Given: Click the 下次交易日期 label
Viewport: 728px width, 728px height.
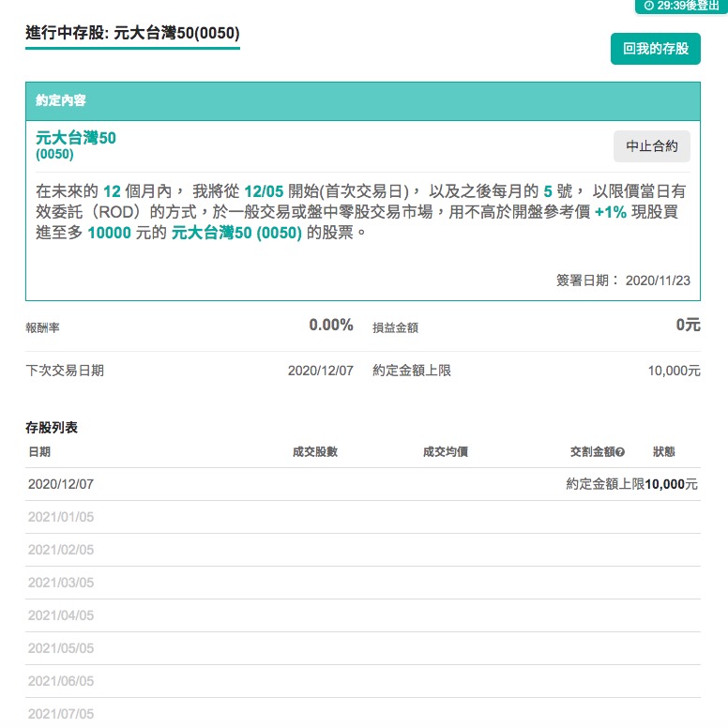Looking at the screenshot, I should (x=65, y=371).
